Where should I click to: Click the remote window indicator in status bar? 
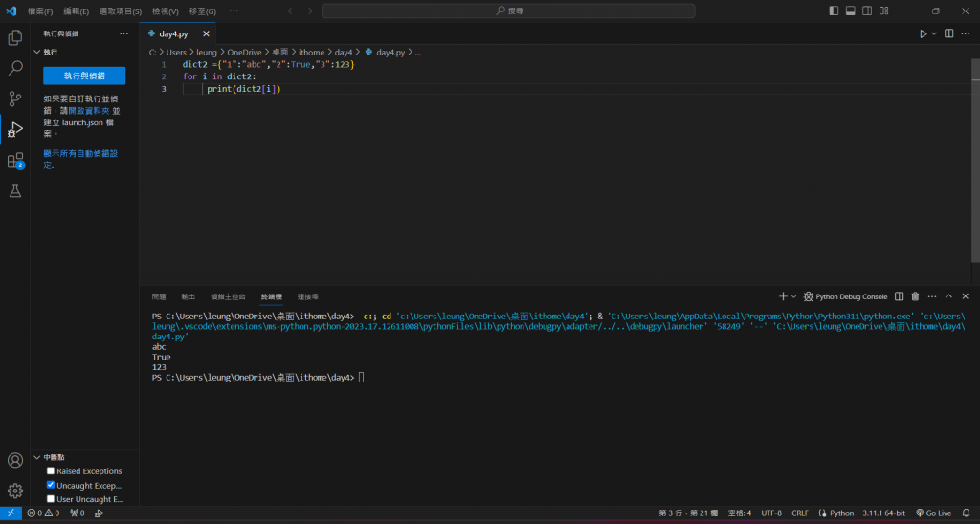pyautogui.click(x=11, y=513)
